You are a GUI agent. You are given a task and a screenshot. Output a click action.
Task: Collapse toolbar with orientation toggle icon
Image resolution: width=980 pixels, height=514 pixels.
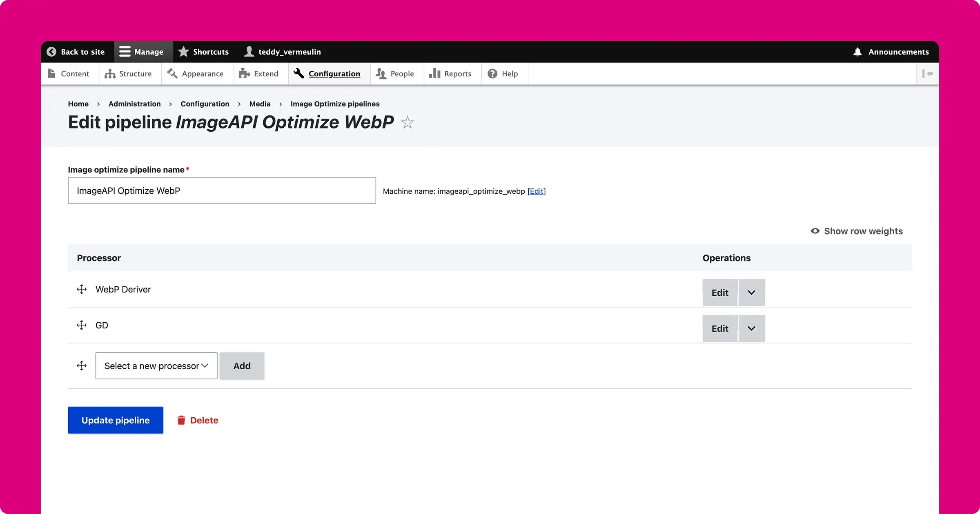tap(928, 74)
